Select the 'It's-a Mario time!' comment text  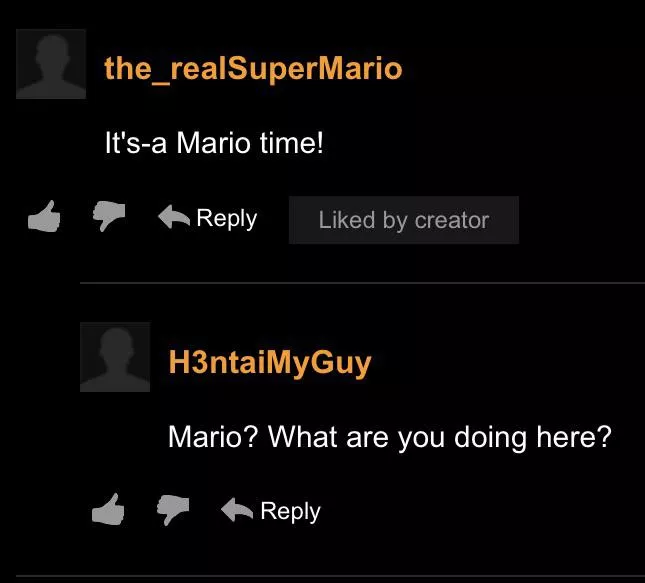click(x=214, y=143)
